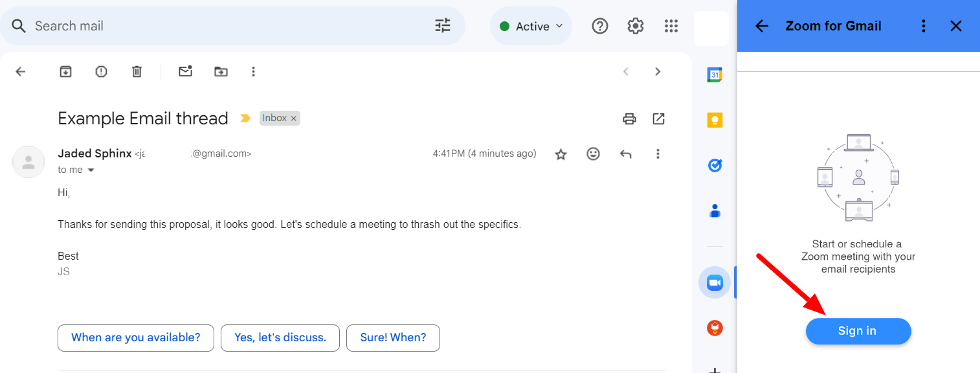Add an emoji reaction to message
This screenshot has width=980, height=373.
point(593,154)
